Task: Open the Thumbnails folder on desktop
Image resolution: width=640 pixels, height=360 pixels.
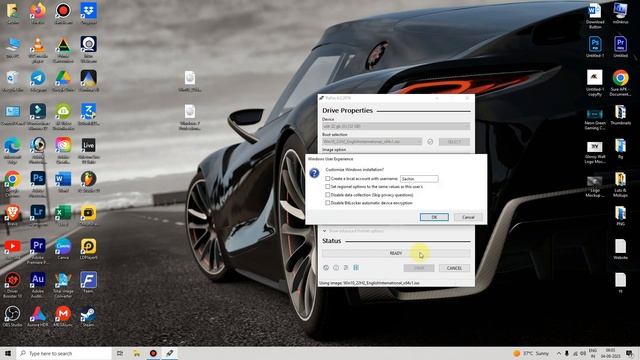Action: click(620, 115)
